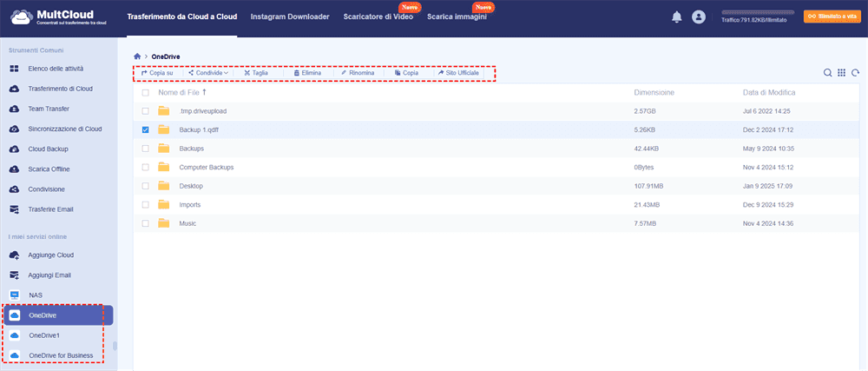Click the Music folder icon
Image resolution: width=868 pixels, height=371 pixels.
tap(163, 223)
